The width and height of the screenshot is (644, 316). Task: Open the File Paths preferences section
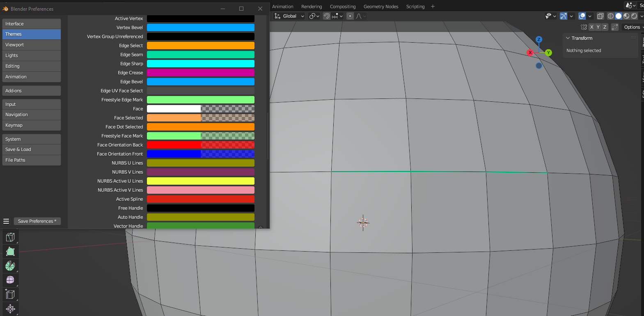point(32,160)
